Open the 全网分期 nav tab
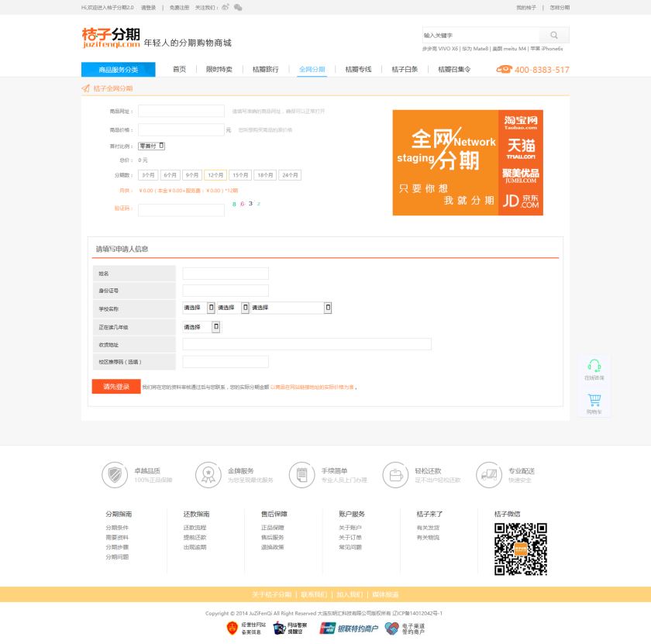 point(312,69)
